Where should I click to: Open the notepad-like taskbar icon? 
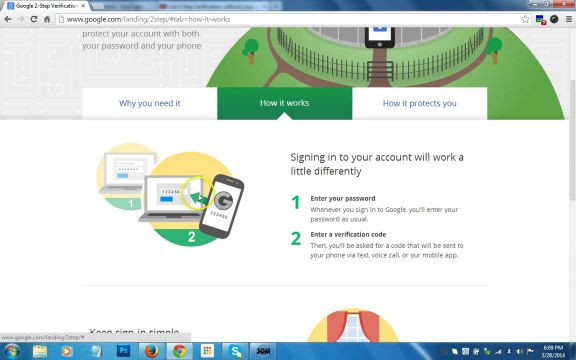coord(96,351)
